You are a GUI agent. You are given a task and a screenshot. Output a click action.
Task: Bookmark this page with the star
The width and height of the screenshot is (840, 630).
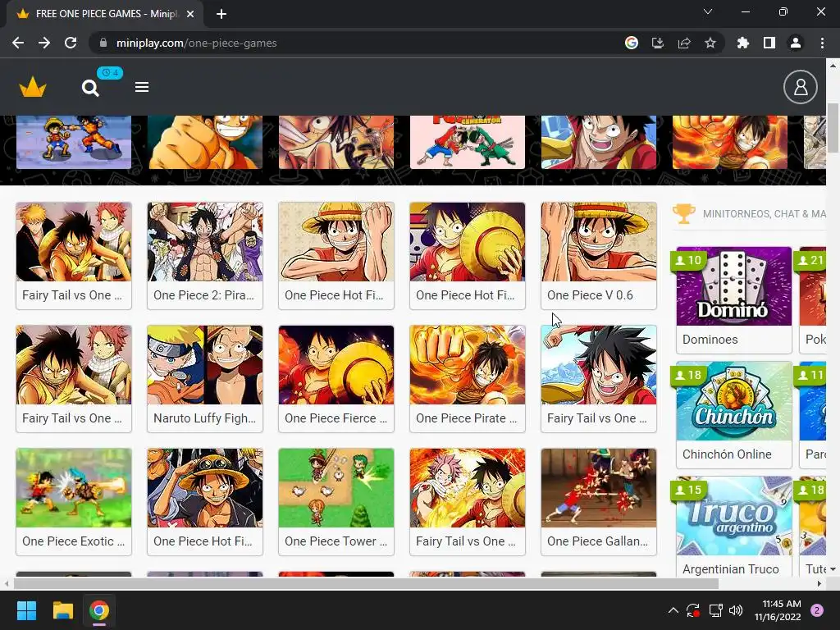(x=710, y=43)
